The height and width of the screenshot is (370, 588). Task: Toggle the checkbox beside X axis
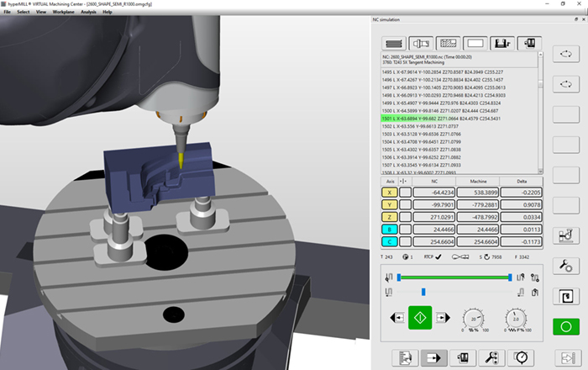405,193
